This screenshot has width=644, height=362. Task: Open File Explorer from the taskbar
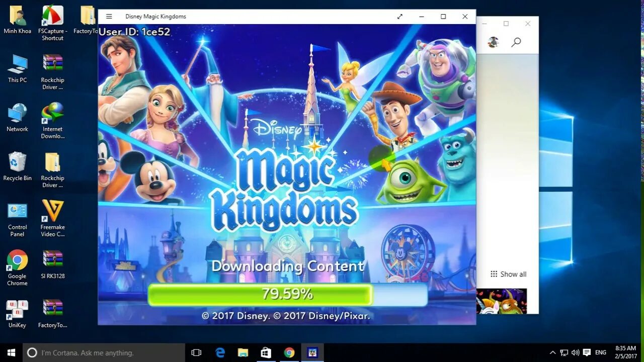243,352
